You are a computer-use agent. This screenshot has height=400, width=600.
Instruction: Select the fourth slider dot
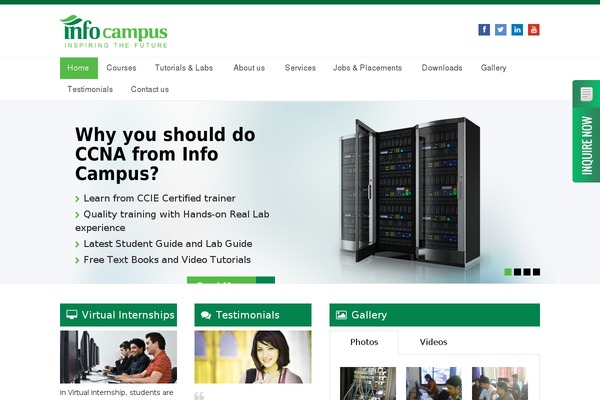click(536, 272)
